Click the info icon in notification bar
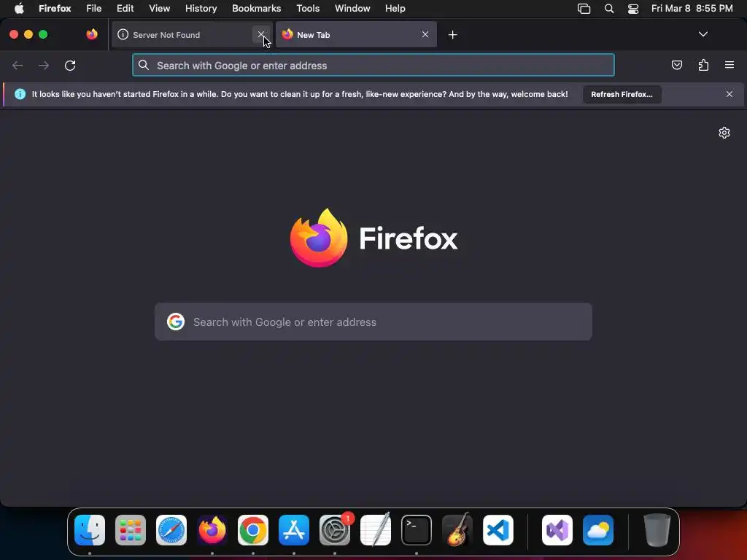The height and width of the screenshot is (560, 747). [x=20, y=94]
